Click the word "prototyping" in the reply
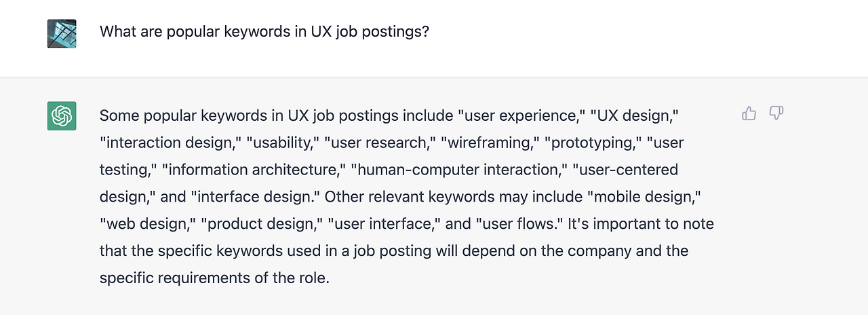Screen dimensions: 868x315 point(593,143)
